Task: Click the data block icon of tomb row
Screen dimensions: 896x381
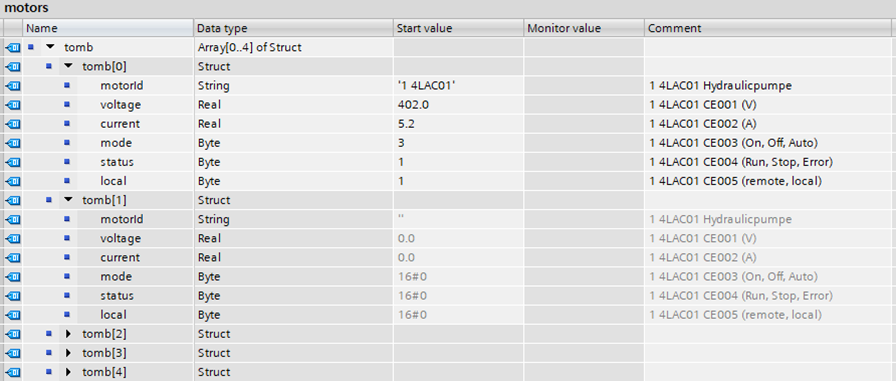Action: click(x=13, y=47)
